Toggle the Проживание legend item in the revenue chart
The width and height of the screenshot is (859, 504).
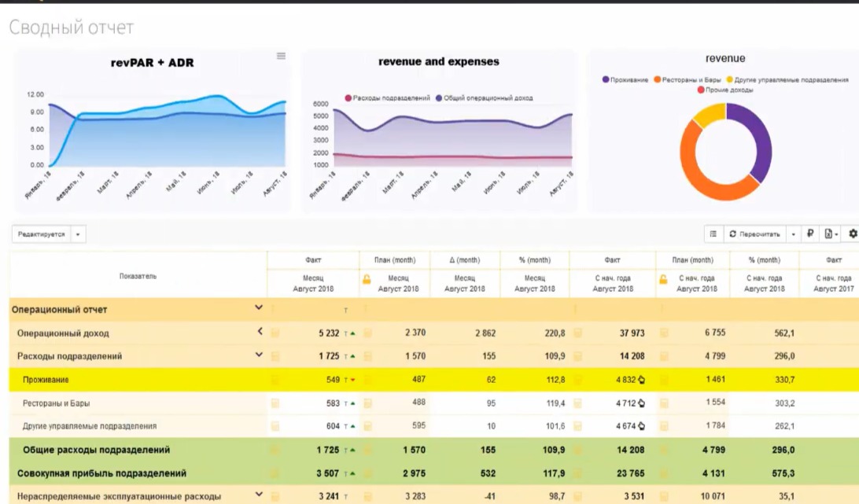(625, 79)
